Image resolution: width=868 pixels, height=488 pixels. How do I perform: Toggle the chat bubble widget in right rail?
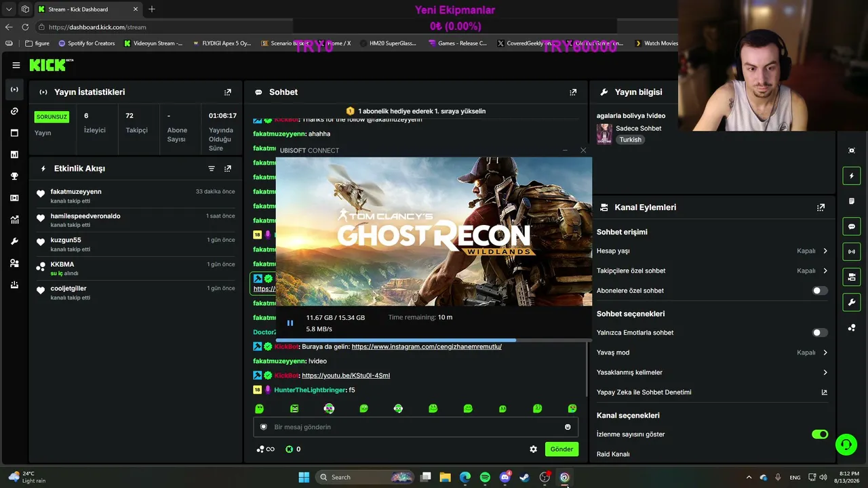[x=852, y=226]
